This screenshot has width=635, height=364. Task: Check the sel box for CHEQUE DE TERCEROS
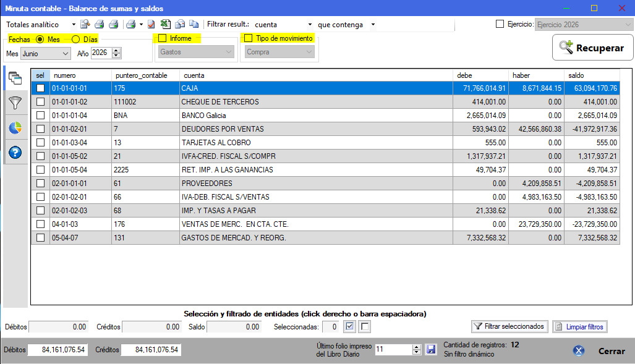coord(40,101)
